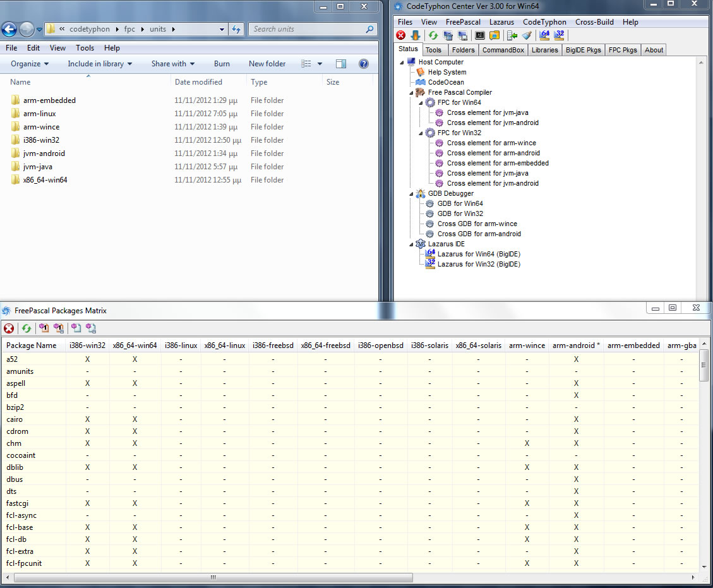Click the monitor-with-floppy-disk icon in CodeTyphon toolbar
The height and width of the screenshot is (588, 713).
462,35
